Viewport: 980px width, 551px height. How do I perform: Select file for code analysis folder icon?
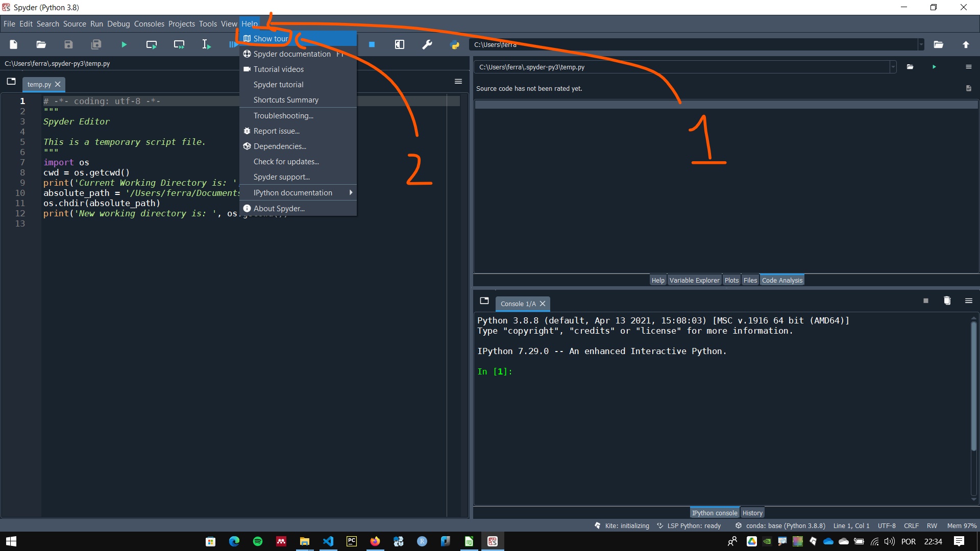coord(910,67)
